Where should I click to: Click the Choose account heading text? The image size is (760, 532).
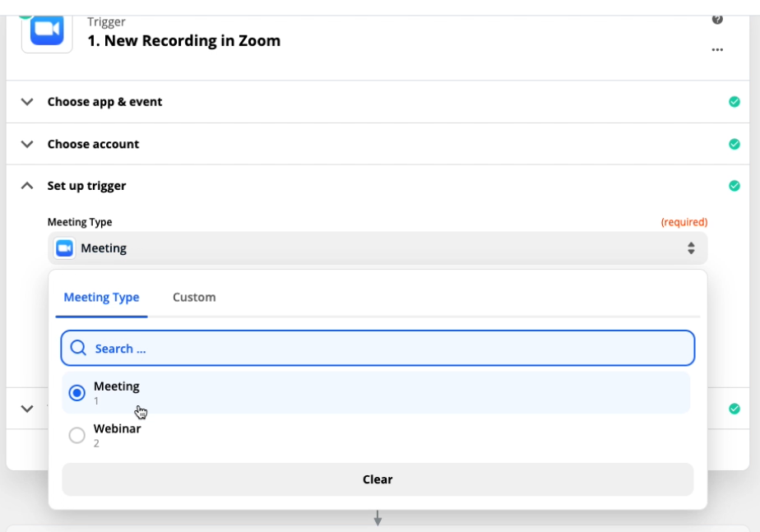(x=93, y=144)
